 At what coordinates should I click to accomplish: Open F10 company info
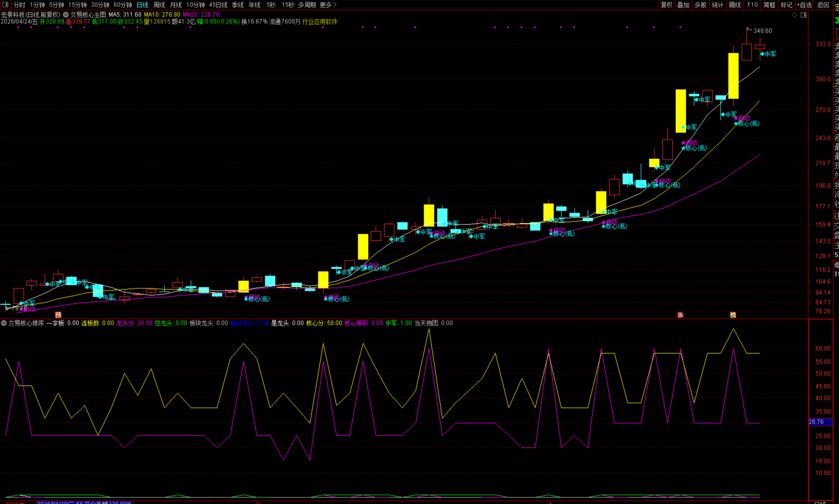coord(752,5)
